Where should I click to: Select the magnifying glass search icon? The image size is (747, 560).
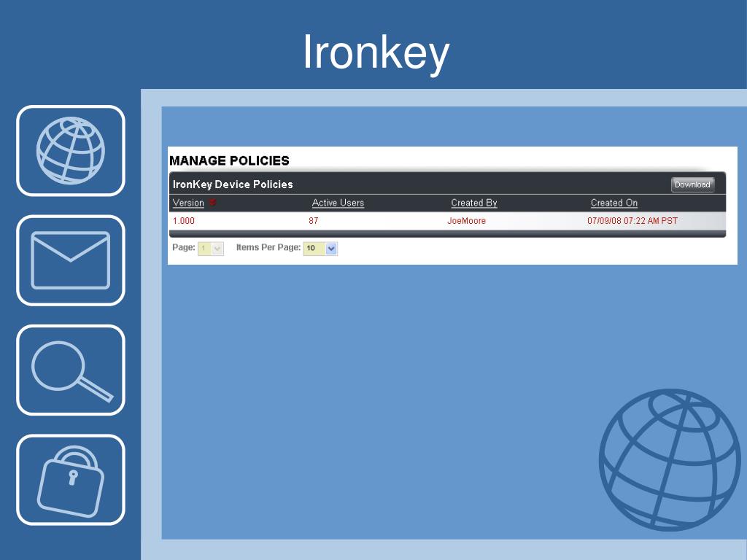71,370
